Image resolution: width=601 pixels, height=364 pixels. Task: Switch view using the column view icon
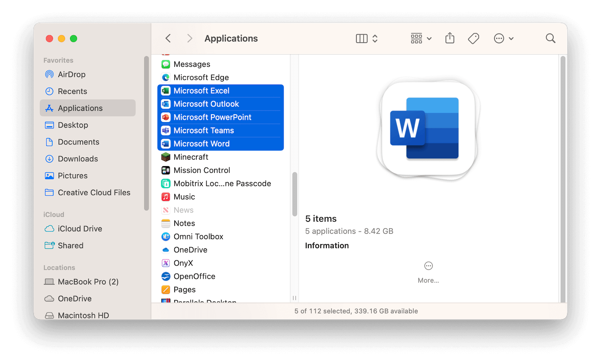click(x=361, y=38)
